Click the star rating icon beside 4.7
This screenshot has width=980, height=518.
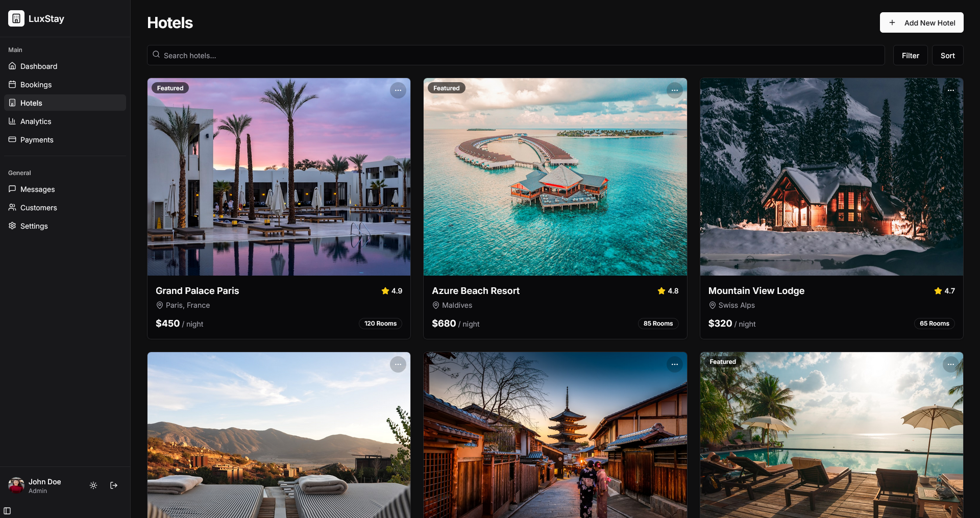938,291
